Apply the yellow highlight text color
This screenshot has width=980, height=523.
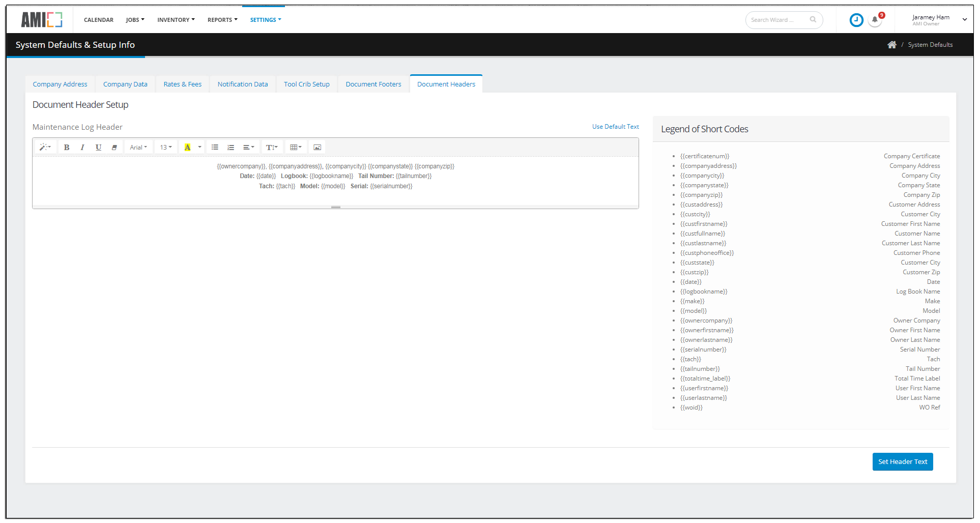187,148
